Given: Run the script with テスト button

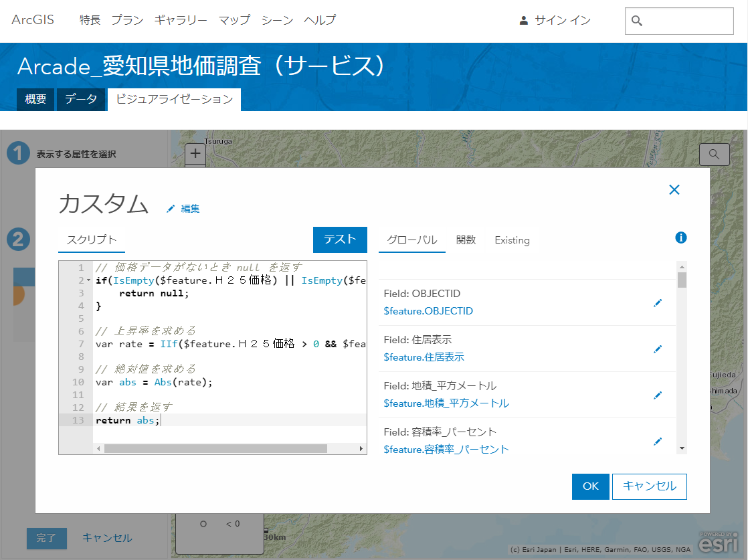Looking at the screenshot, I should (340, 240).
